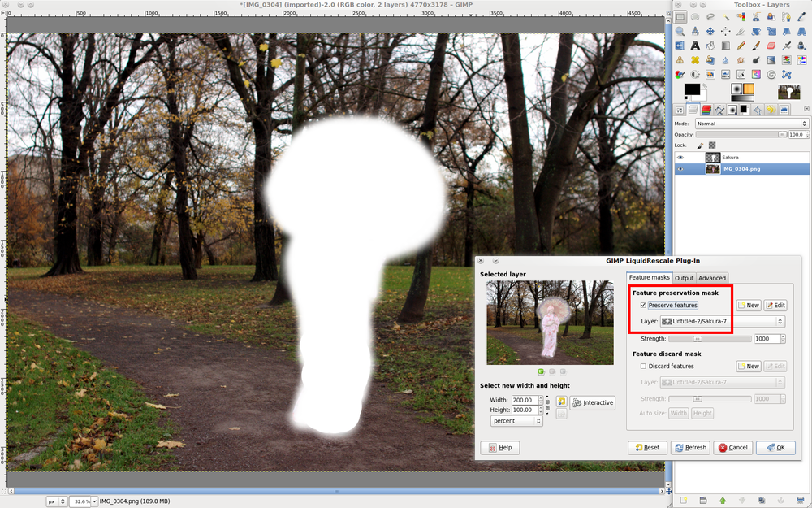Select the Fuzzy Select magic wand tool
812x508 pixels.
coord(726,17)
